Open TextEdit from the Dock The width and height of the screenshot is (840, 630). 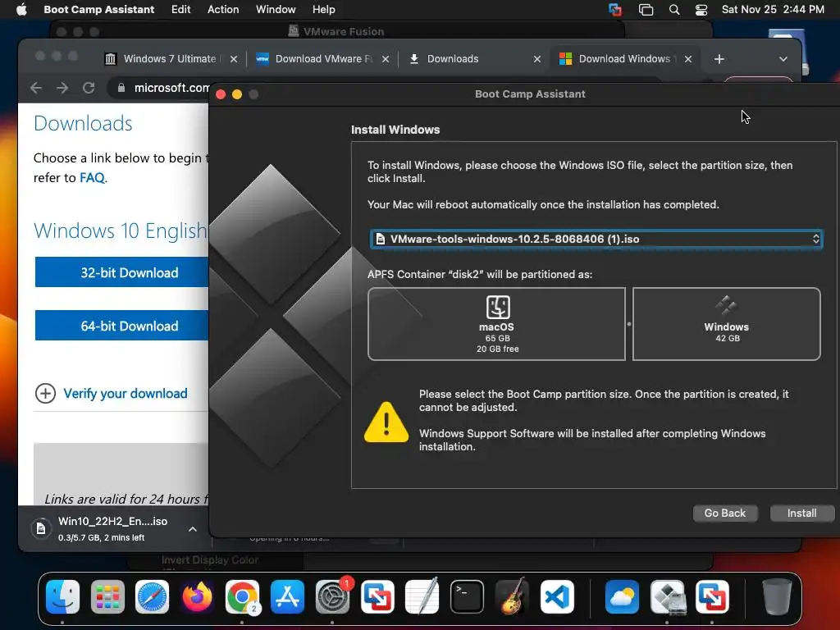click(x=422, y=596)
